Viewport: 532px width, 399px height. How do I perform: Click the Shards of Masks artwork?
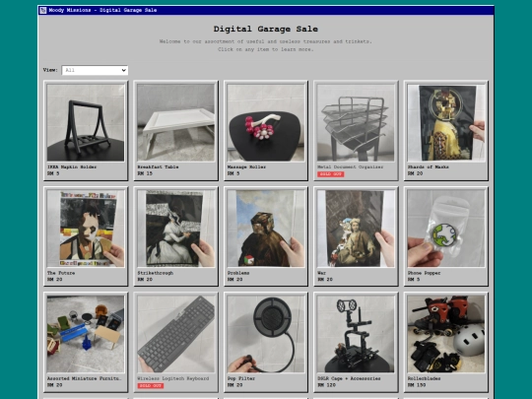coord(446,131)
